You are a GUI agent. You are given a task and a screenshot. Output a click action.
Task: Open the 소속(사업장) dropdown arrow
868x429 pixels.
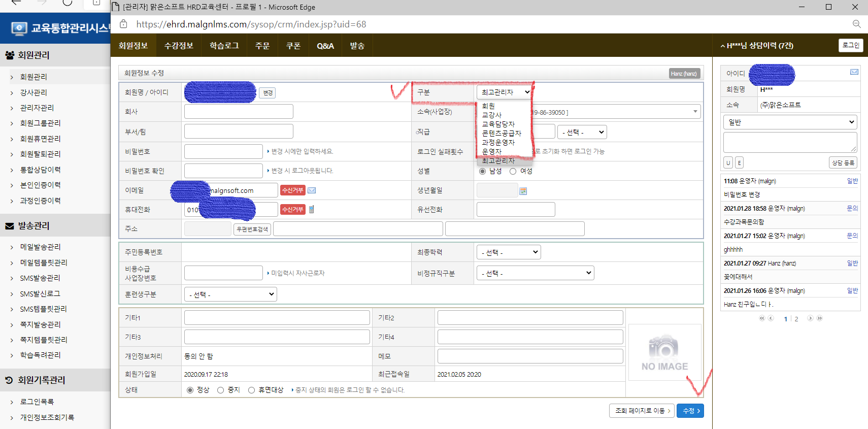(x=695, y=112)
